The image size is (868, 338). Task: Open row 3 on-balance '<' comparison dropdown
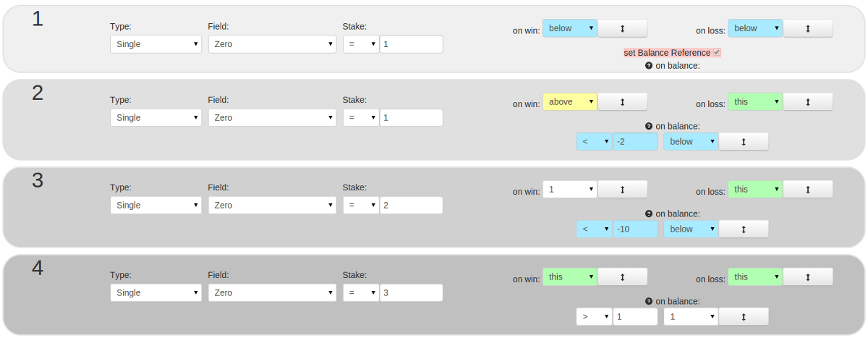tap(594, 229)
